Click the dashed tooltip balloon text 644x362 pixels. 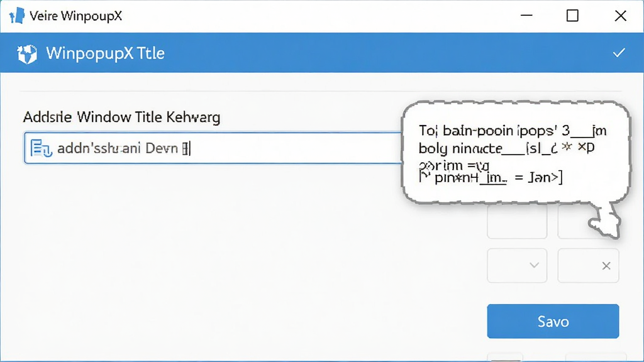pyautogui.click(x=512, y=154)
